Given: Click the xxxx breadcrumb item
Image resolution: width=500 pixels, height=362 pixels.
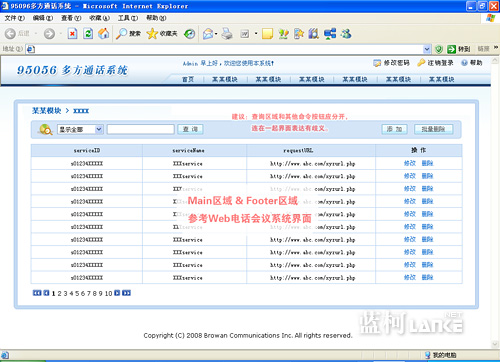Looking at the screenshot, I should tap(81, 111).
